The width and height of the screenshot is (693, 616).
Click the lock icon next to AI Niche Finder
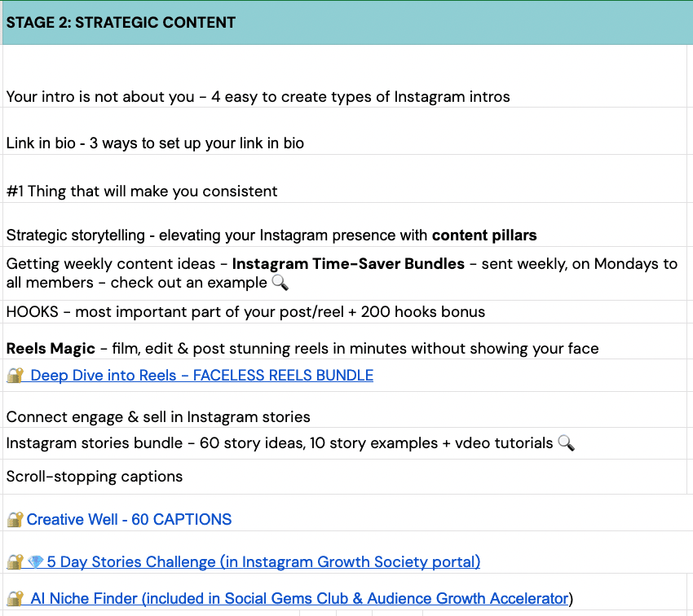[x=15, y=599]
